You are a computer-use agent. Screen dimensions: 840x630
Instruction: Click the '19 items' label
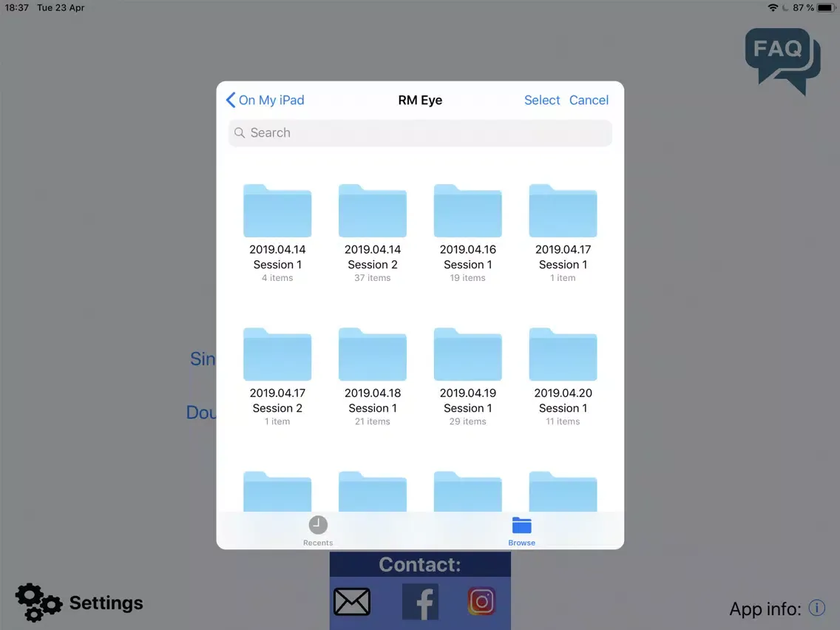[x=467, y=277]
